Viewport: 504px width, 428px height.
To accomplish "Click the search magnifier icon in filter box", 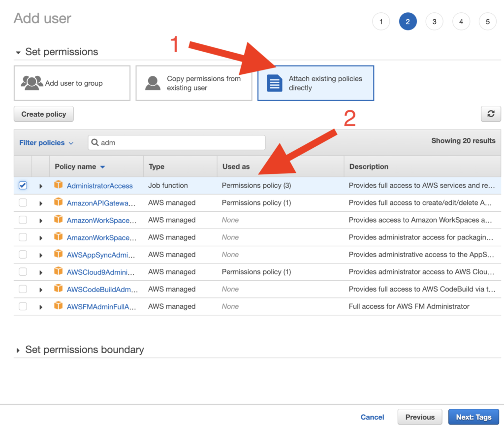I will 95,142.
